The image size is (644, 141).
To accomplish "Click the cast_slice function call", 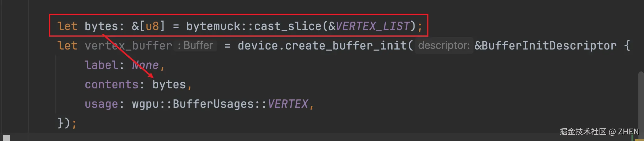I will tap(287, 26).
